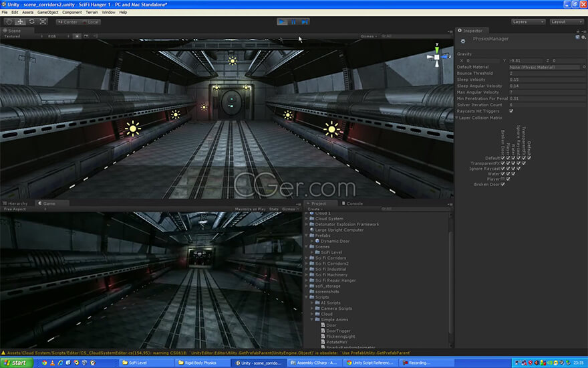Select the Scale transform tool
Screen dimensions: 588x368
click(43, 22)
